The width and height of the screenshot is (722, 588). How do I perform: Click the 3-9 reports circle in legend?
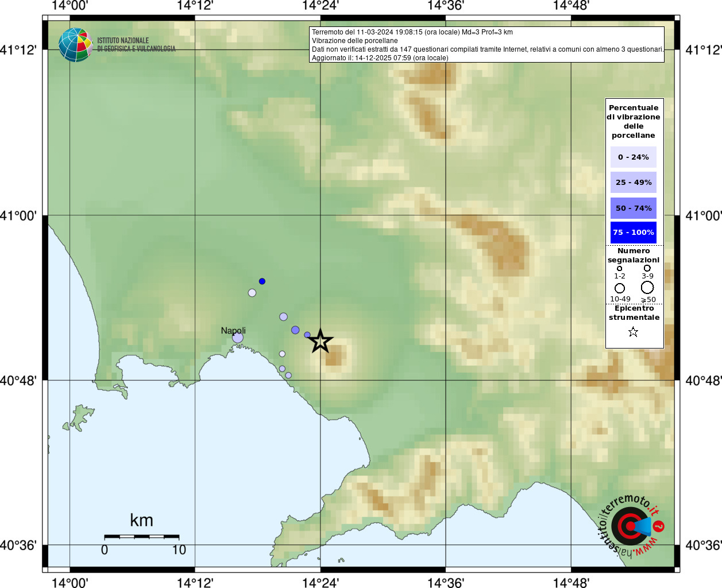[x=647, y=268]
